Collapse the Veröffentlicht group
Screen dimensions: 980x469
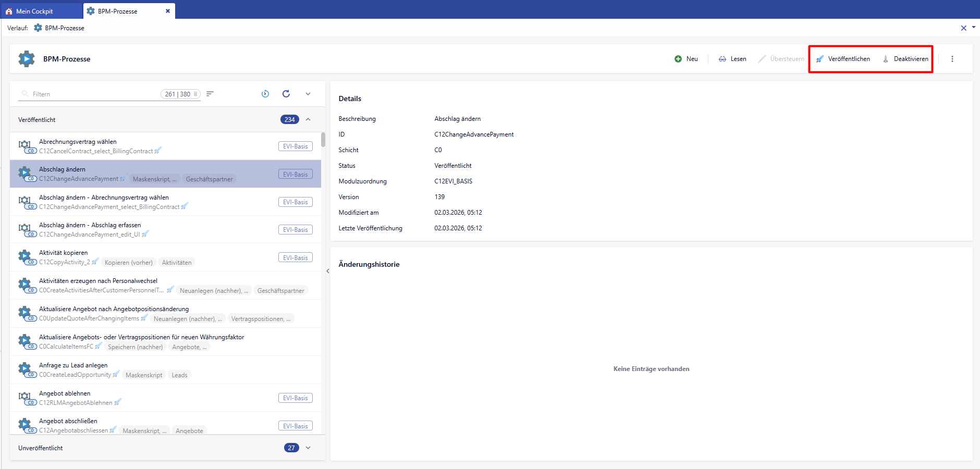[x=308, y=119]
